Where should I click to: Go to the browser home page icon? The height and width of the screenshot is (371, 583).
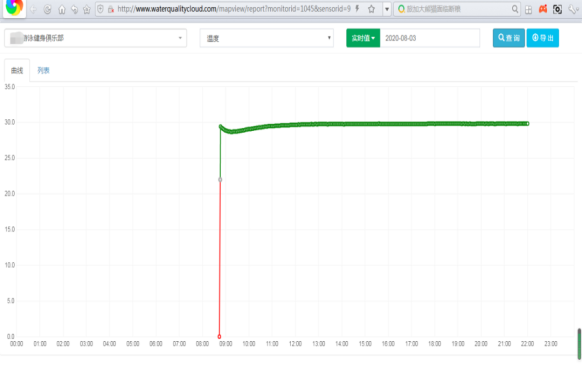click(62, 9)
